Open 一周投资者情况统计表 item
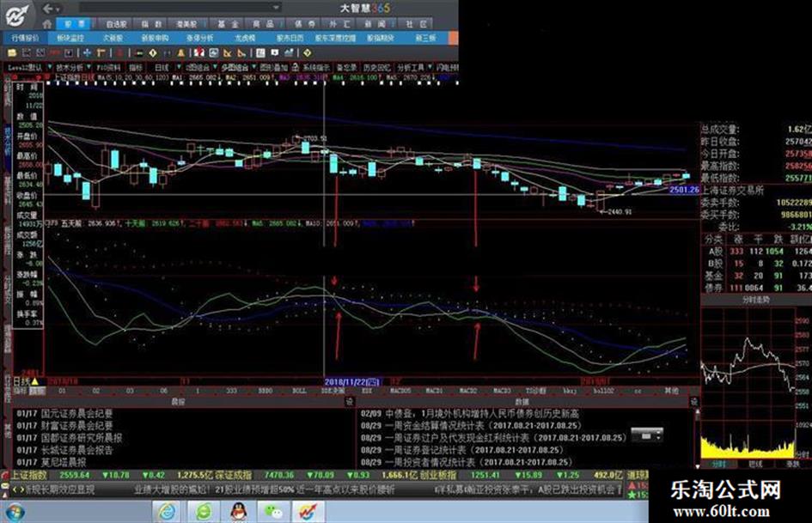Image resolution: width=812 pixels, height=523 pixels. (x=467, y=462)
